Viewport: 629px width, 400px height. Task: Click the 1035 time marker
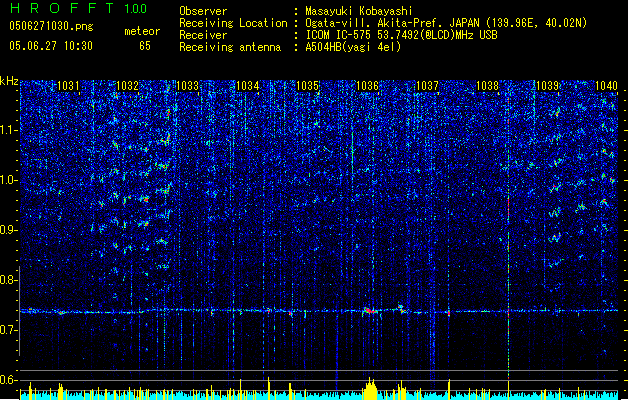tap(307, 85)
